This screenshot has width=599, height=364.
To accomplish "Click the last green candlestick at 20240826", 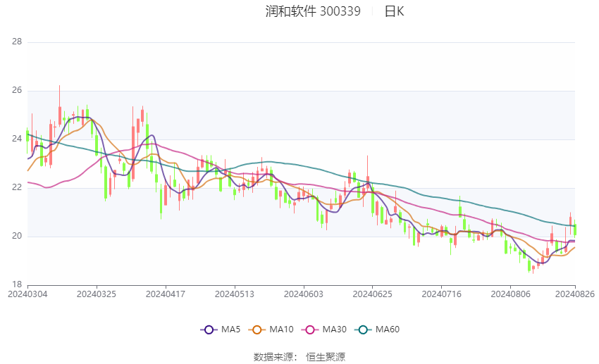I will click(575, 230).
